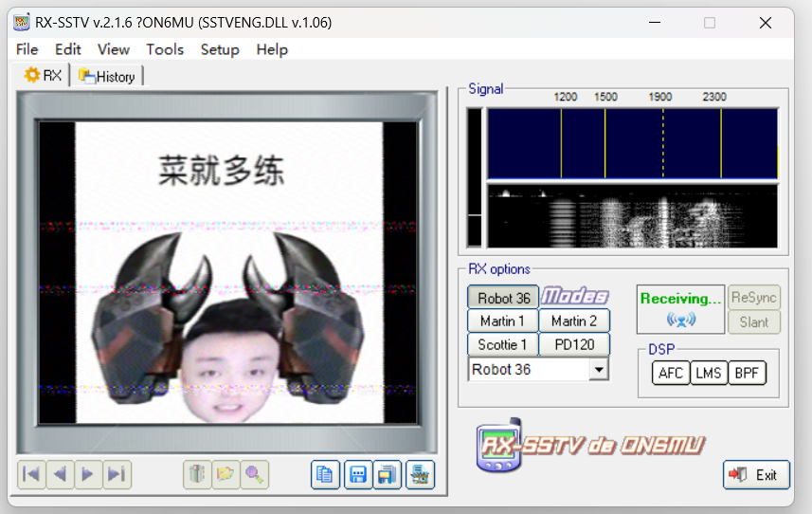This screenshot has width=812, height=514.
Task: Jump to first image with skip-back arrow
Action: click(x=31, y=474)
